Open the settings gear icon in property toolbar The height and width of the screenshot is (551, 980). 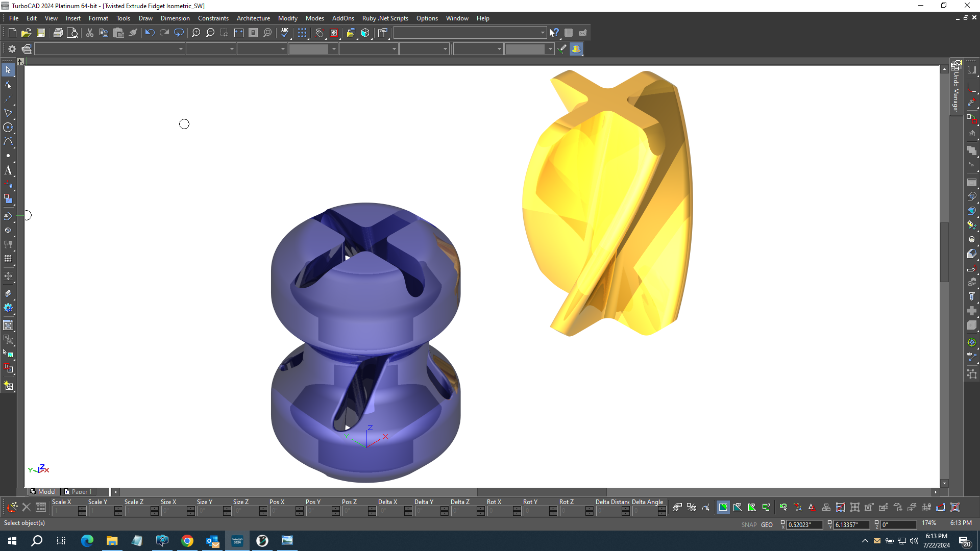(12, 49)
